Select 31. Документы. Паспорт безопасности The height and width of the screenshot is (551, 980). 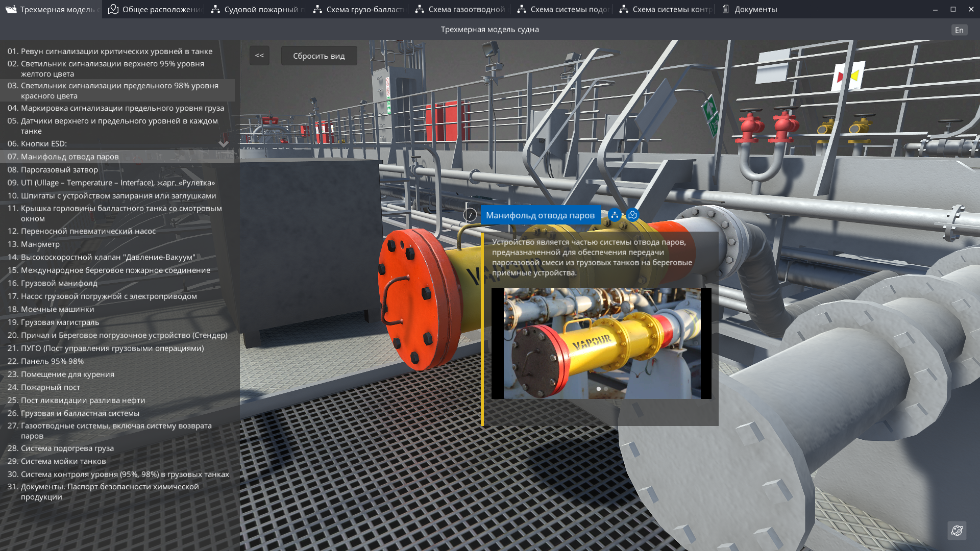tap(117, 491)
